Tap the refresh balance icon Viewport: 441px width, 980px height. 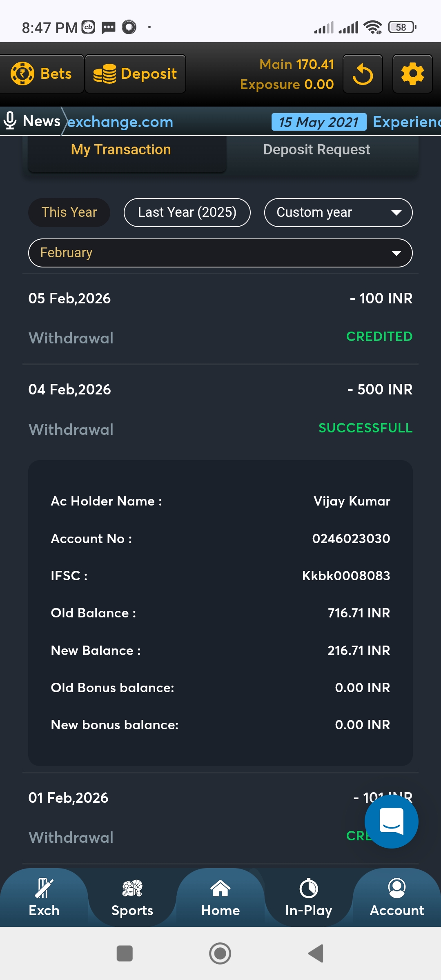(x=363, y=74)
